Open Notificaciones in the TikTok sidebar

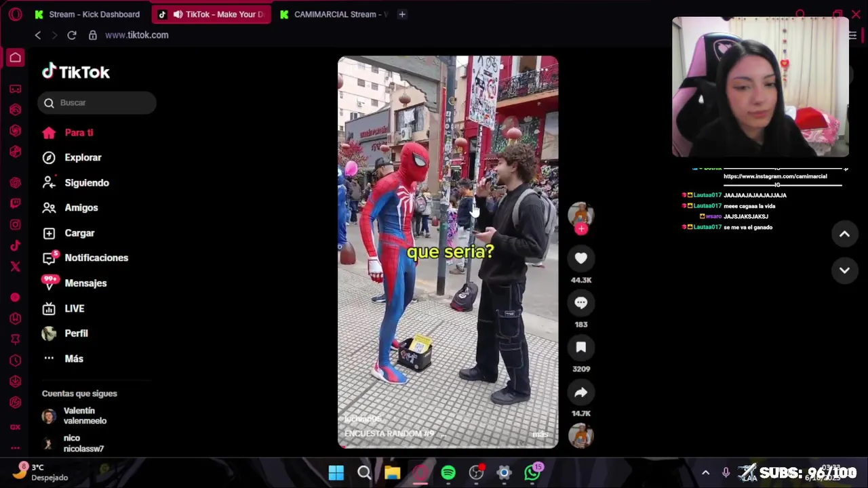click(96, 258)
